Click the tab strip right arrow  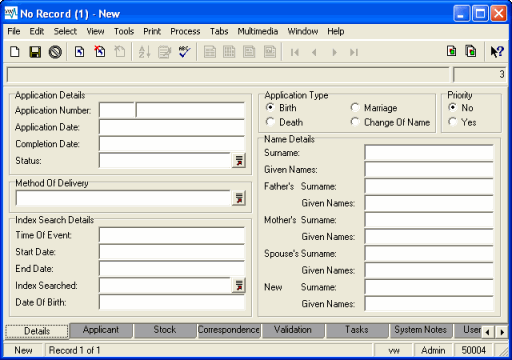[502, 332]
